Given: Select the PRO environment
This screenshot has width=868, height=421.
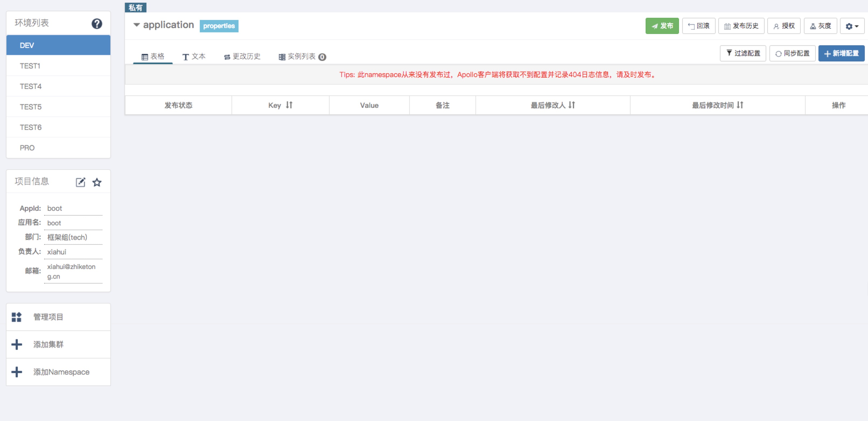Looking at the screenshot, I should [x=27, y=148].
